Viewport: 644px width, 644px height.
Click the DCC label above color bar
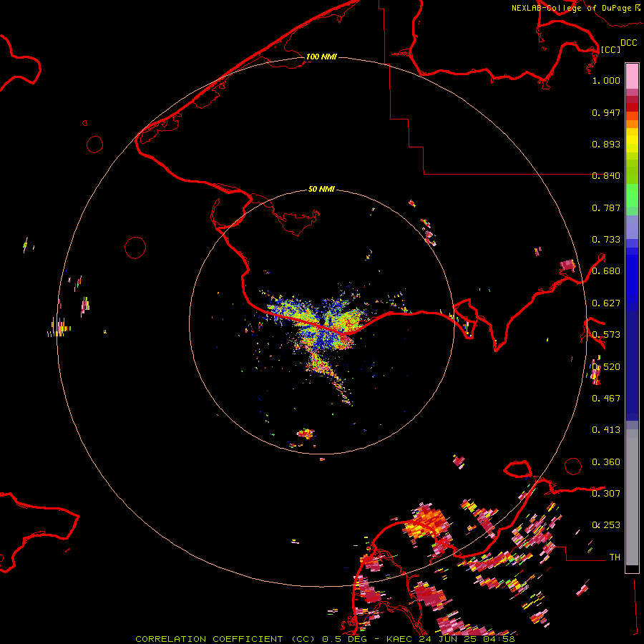click(628, 43)
